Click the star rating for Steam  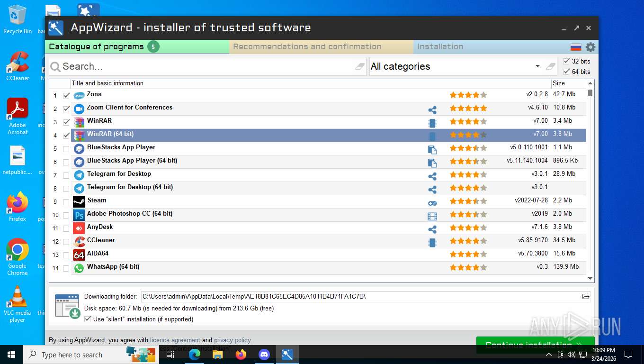468,201
